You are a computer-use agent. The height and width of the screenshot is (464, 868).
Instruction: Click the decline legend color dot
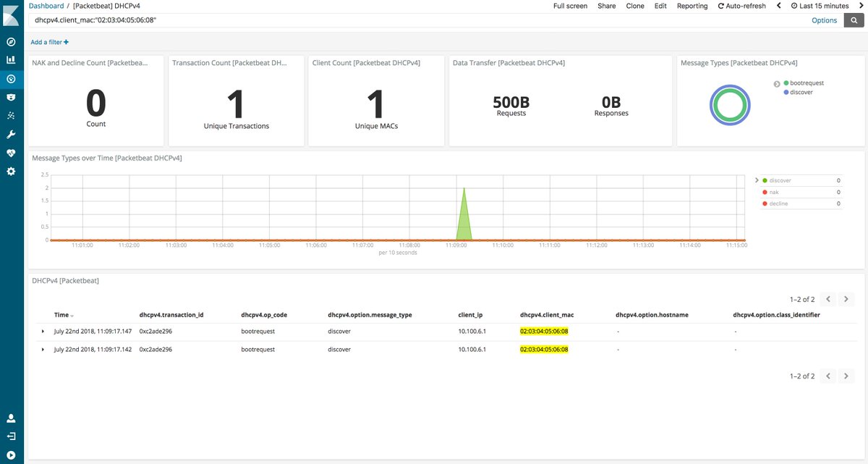click(x=765, y=204)
